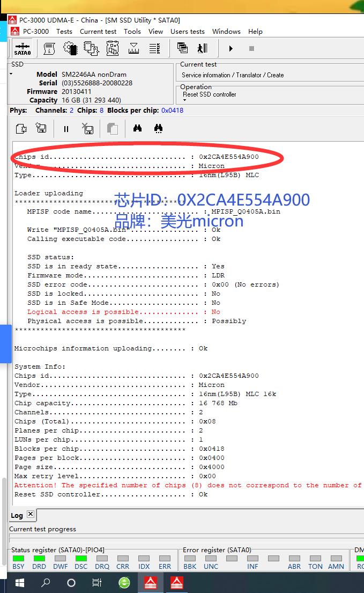Open the PC-3000 menu

coord(36,31)
